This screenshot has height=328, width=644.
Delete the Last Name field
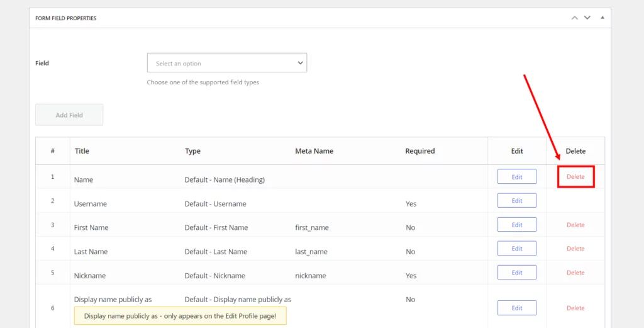coord(575,249)
